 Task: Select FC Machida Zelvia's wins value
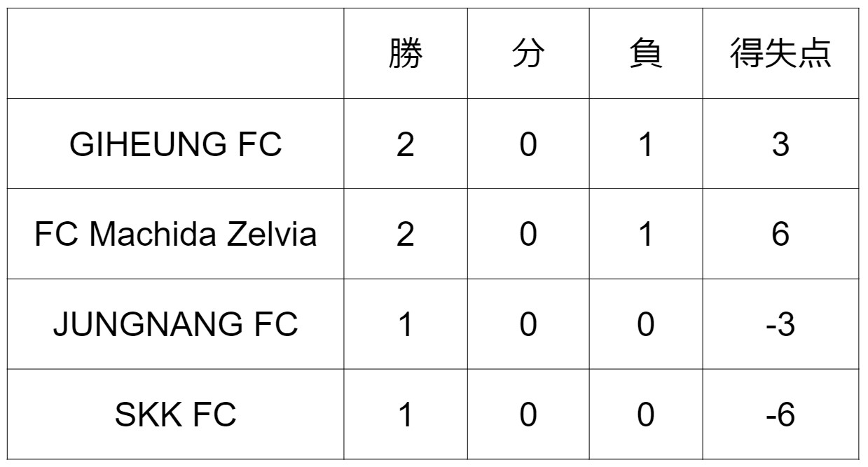406,234
